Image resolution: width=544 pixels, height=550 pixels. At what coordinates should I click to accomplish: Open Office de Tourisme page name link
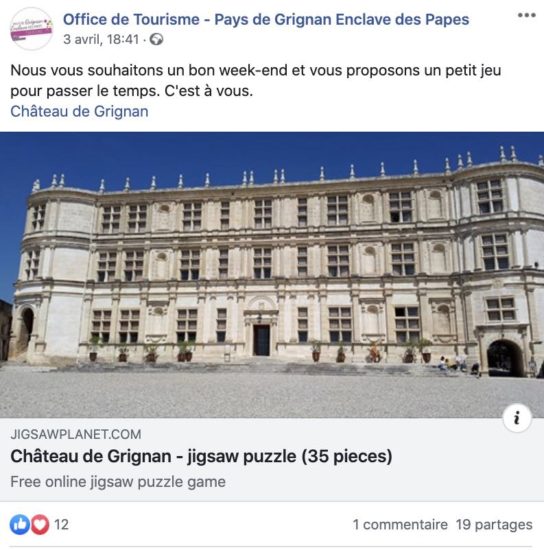(x=266, y=20)
